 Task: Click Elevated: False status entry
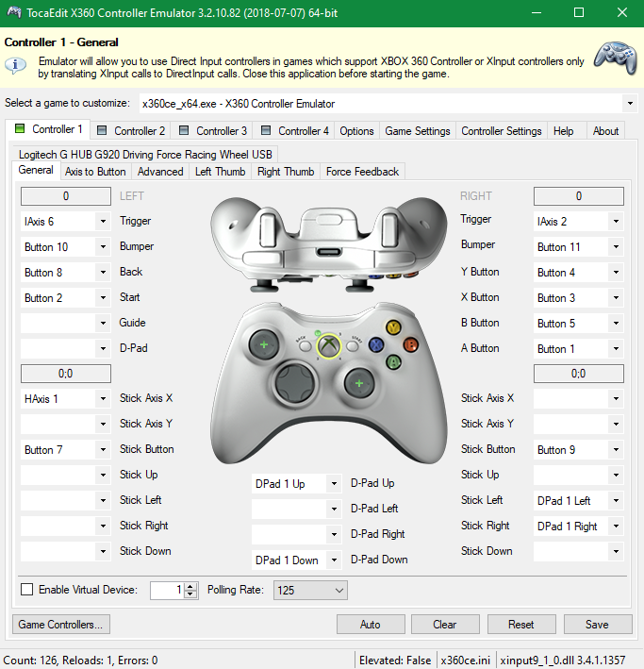point(395,661)
